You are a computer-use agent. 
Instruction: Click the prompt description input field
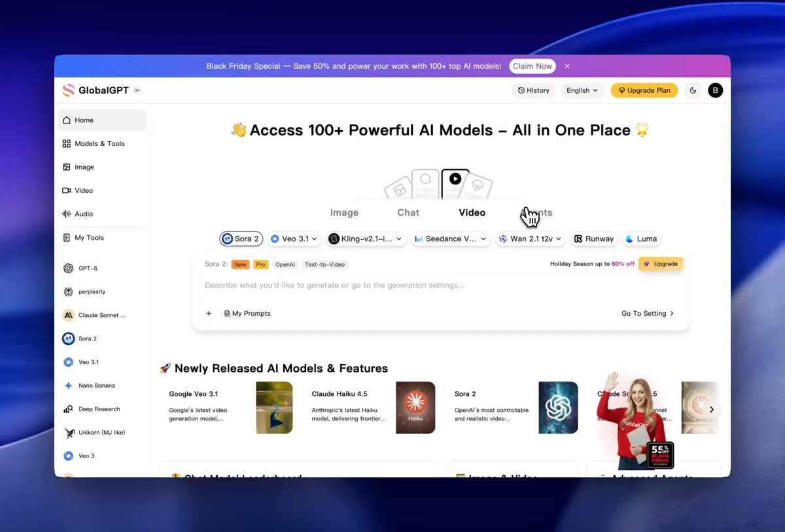pyautogui.click(x=440, y=286)
